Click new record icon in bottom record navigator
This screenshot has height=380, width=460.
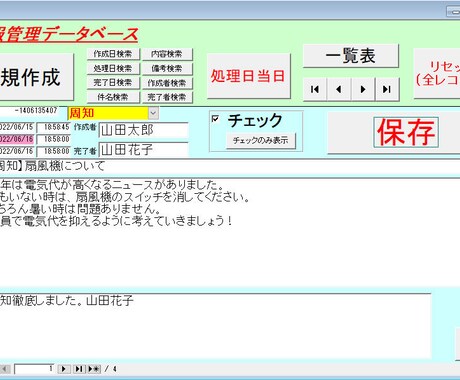point(94,369)
